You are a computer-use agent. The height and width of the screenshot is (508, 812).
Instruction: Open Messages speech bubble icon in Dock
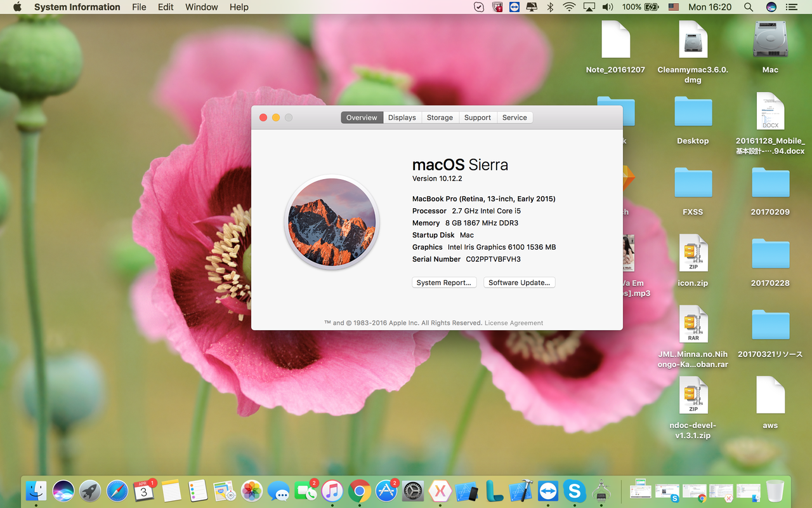pyautogui.click(x=278, y=490)
